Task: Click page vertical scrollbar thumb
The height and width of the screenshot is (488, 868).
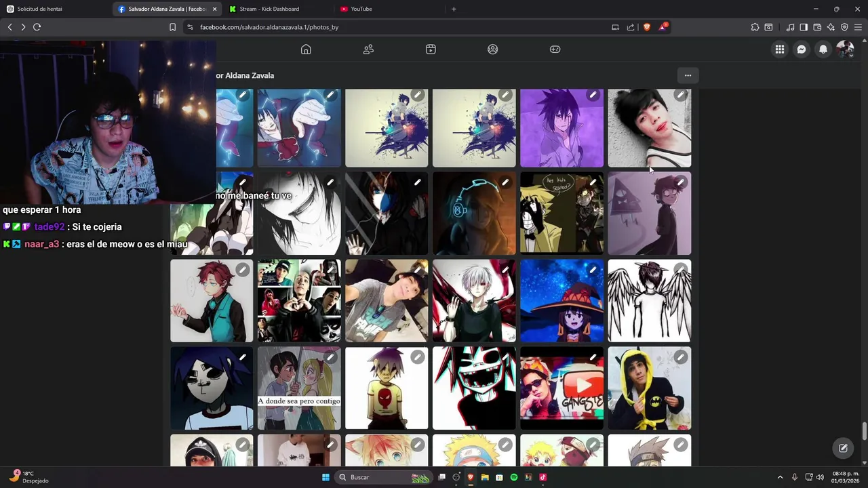Action: [x=864, y=431]
